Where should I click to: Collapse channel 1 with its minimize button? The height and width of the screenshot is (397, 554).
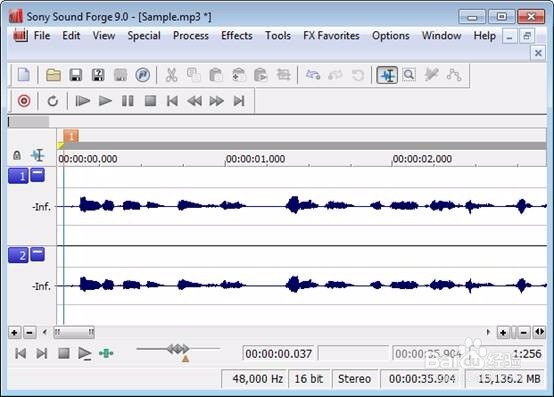tap(37, 175)
